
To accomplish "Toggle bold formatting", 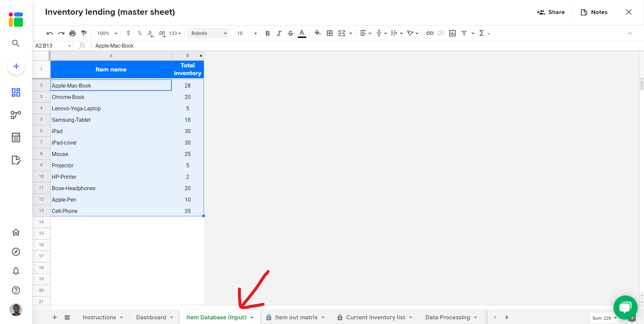I will [268, 33].
